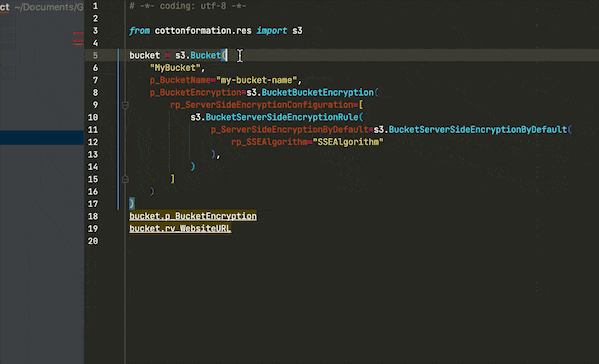599x364 pixels.
Task: Click the string "MyBucket" on line 6
Action: tap(175, 68)
